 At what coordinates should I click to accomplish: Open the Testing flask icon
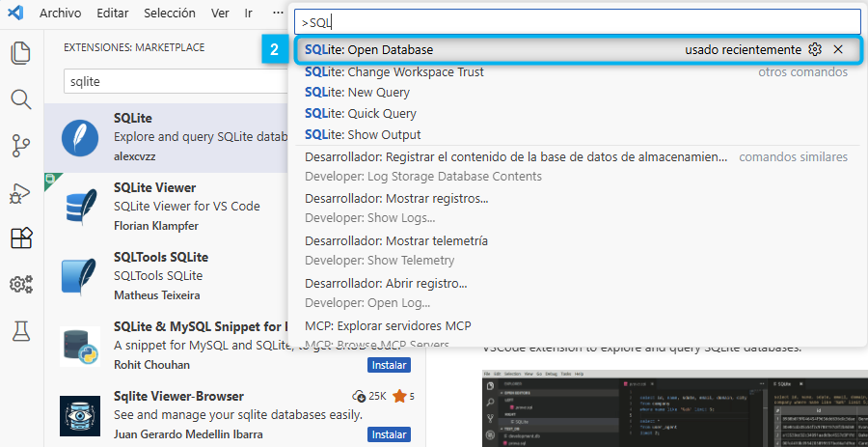[x=21, y=331]
